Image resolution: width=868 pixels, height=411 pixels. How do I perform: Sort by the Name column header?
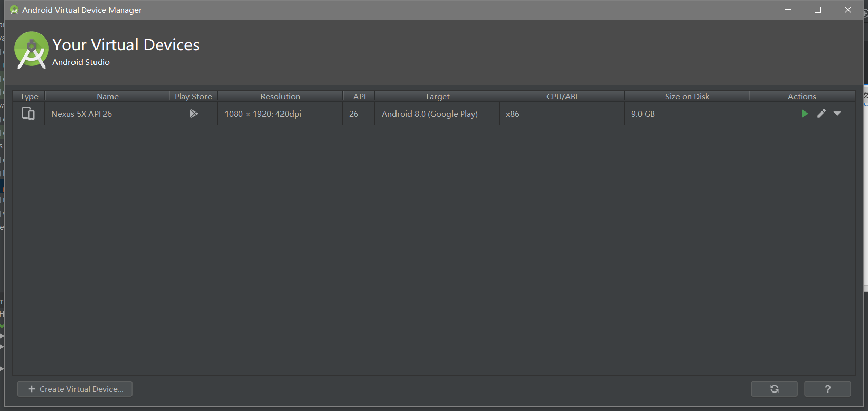(x=107, y=96)
